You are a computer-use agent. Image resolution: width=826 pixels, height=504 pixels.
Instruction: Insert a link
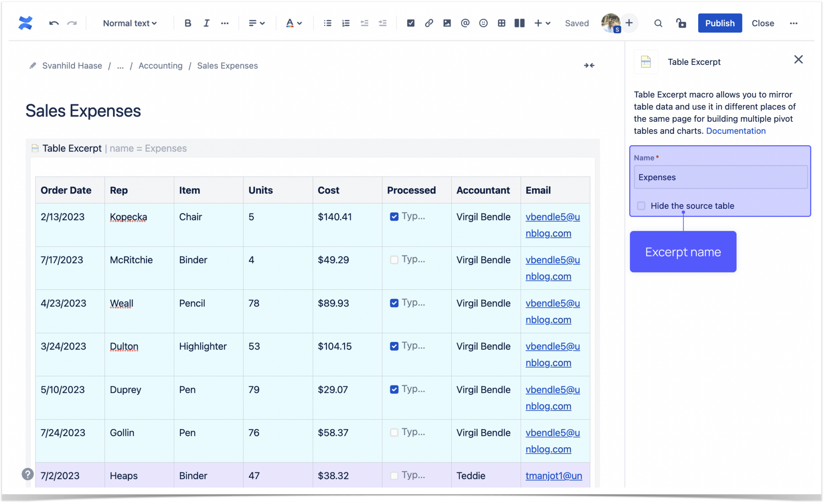tap(429, 23)
